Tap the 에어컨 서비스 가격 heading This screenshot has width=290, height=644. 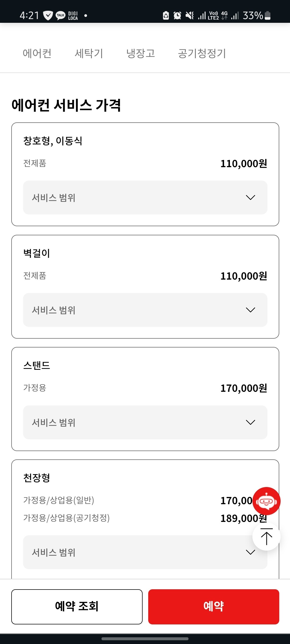[66, 105]
